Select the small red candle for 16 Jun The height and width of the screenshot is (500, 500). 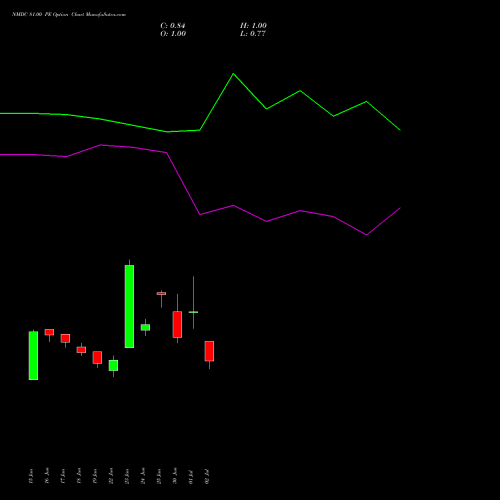[49, 332]
